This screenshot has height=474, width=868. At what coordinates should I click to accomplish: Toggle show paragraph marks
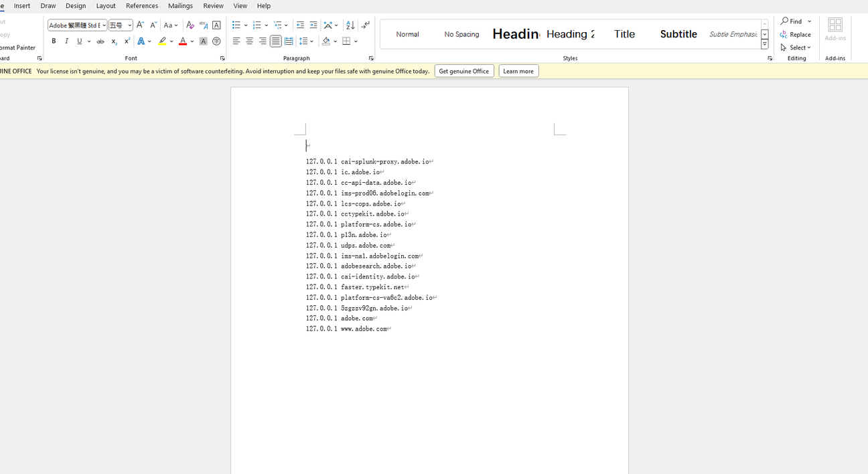coord(365,25)
